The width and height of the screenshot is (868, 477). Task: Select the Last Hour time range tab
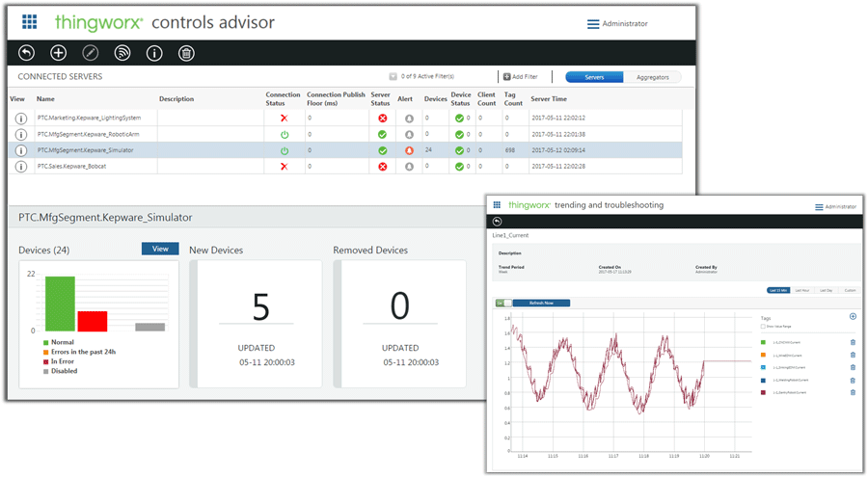[802, 289]
